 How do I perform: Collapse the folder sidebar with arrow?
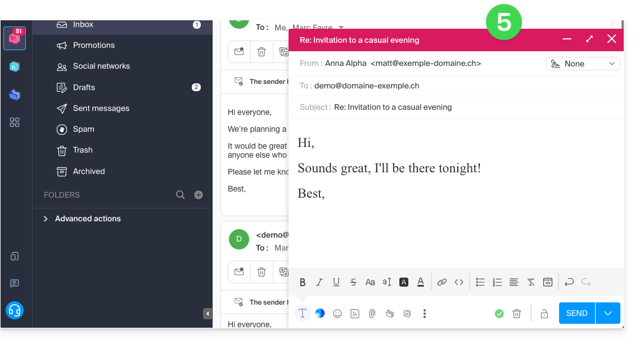tap(208, 314)
